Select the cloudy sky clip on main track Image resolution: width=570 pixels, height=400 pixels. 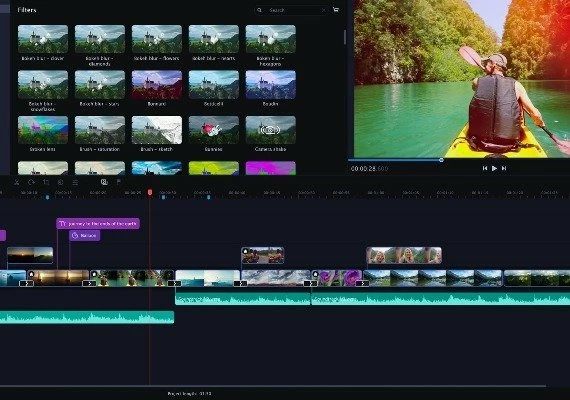click(276, 278)
